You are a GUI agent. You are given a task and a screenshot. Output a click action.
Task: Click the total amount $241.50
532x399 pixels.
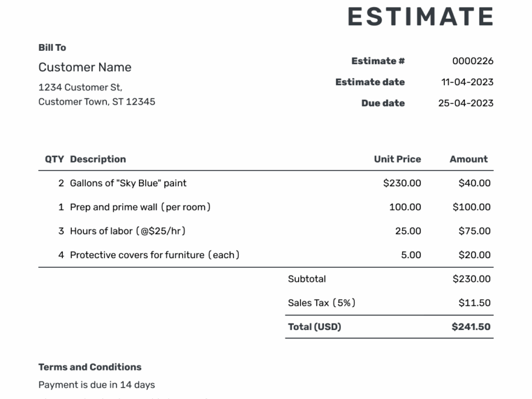471,327
